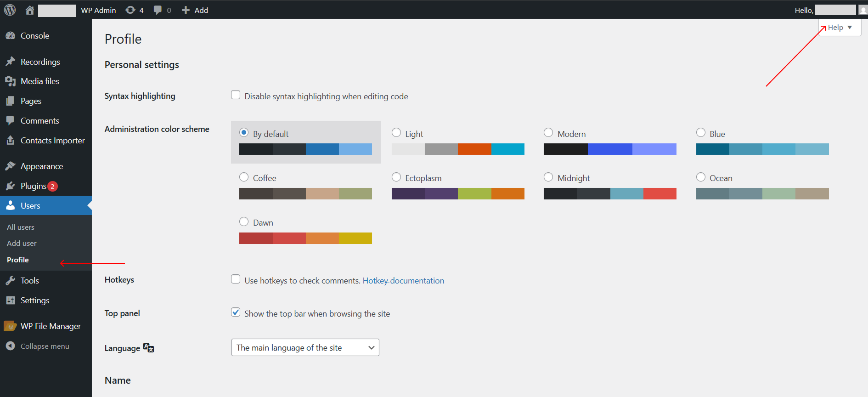Expand the Help dropdown tab

[840, 28]
